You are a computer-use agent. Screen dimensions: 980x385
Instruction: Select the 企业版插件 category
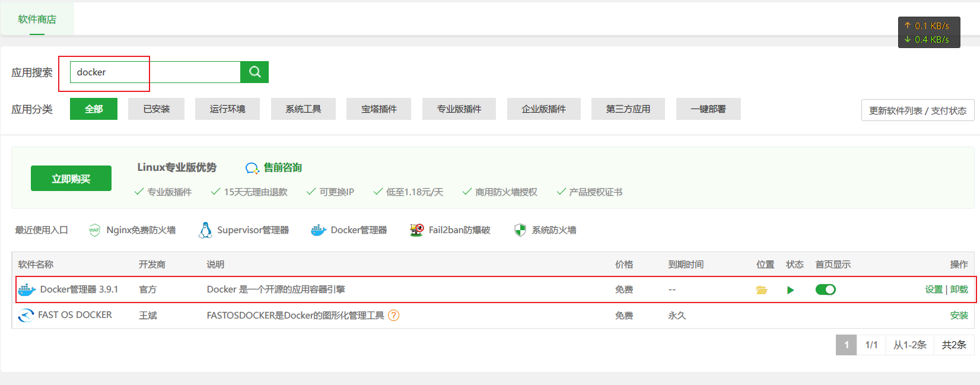click(x=544, y=109)
